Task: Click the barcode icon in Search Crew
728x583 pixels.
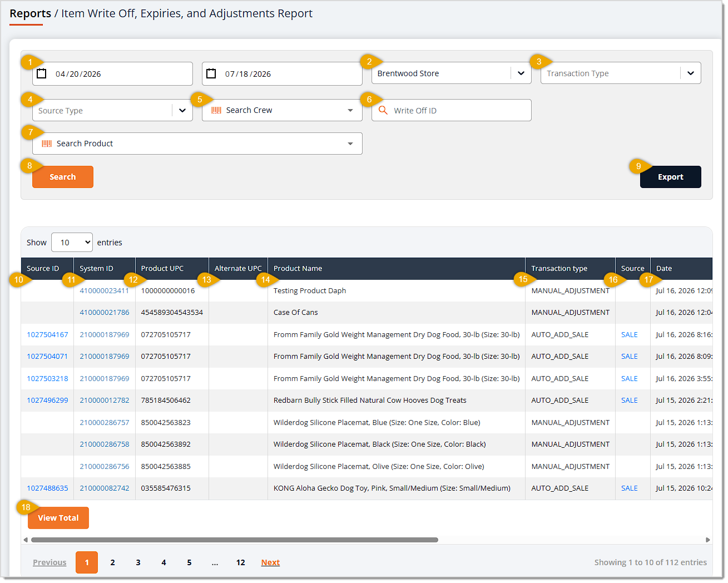Action: pos(216,110)
